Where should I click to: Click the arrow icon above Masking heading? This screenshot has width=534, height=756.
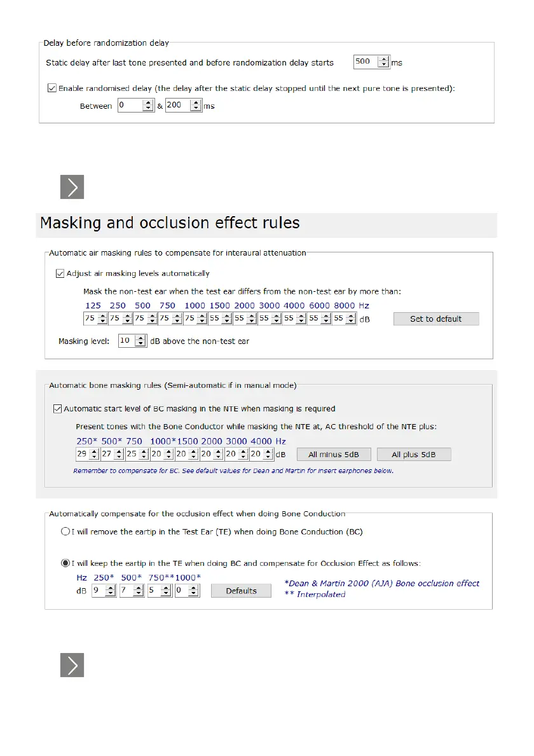[x=72, y=188]
